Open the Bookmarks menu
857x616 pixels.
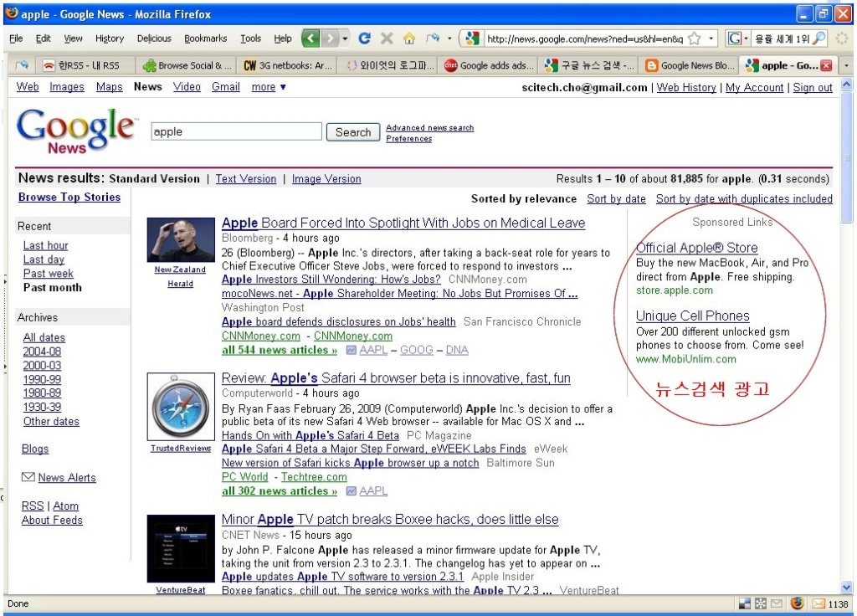tap(206, 38)
